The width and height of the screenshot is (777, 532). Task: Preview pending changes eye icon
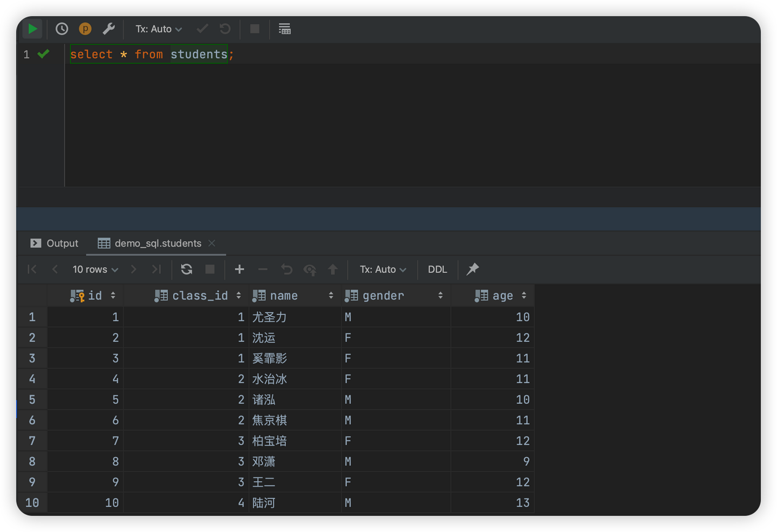point(310,269)
